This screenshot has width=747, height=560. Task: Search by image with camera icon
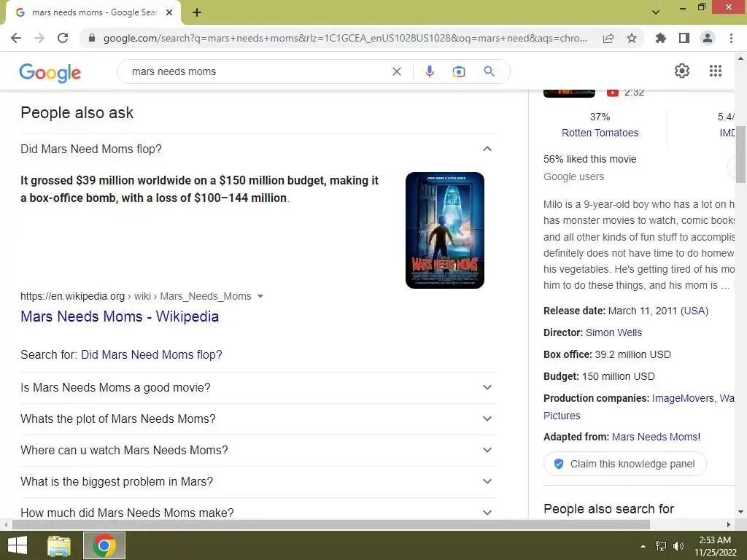click(459, 71)
